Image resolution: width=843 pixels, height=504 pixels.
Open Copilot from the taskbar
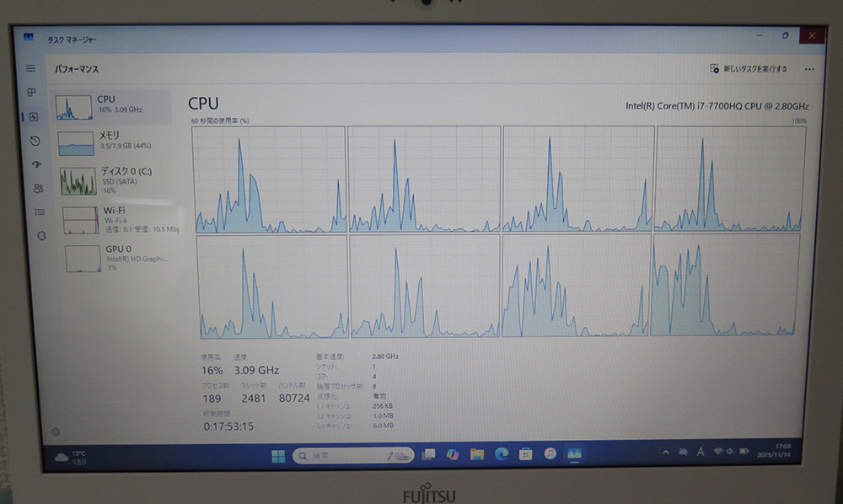[453, 454]
